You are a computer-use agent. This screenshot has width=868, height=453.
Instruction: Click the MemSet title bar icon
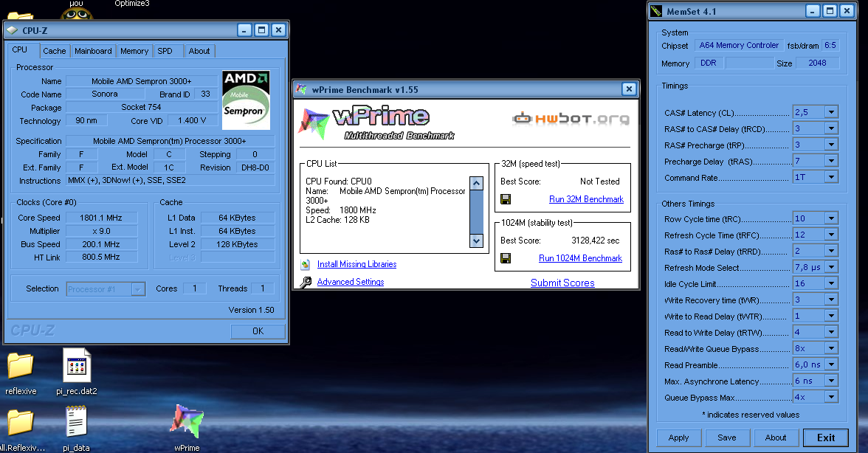coord(657,11)
